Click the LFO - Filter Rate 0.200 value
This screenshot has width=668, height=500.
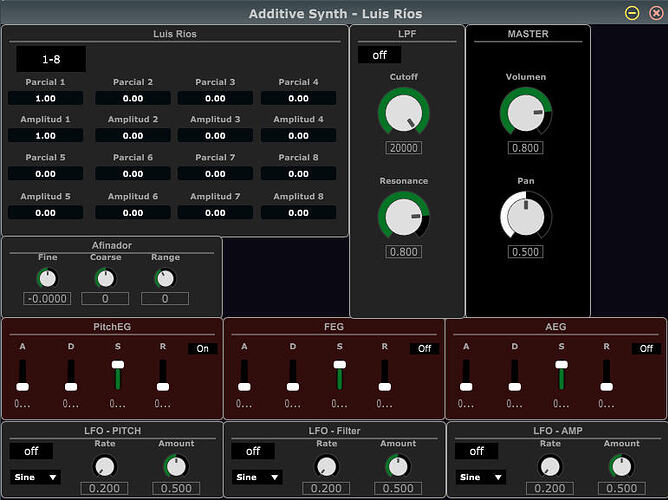pyautogui.click(x=326, y=488)
